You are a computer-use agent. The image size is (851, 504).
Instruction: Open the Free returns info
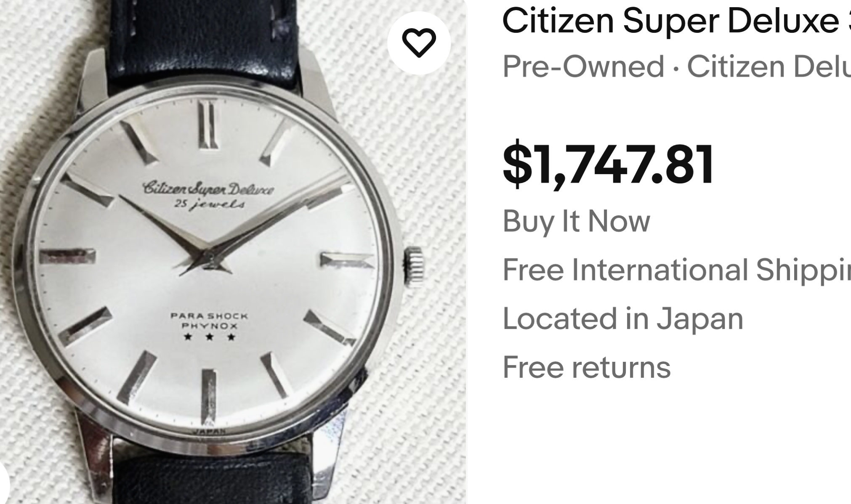[586, 367]
